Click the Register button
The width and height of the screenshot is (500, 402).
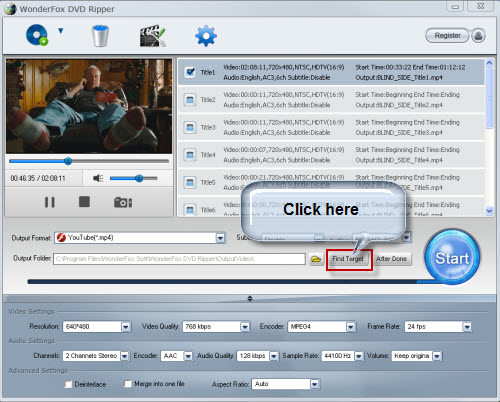[447, 35]
